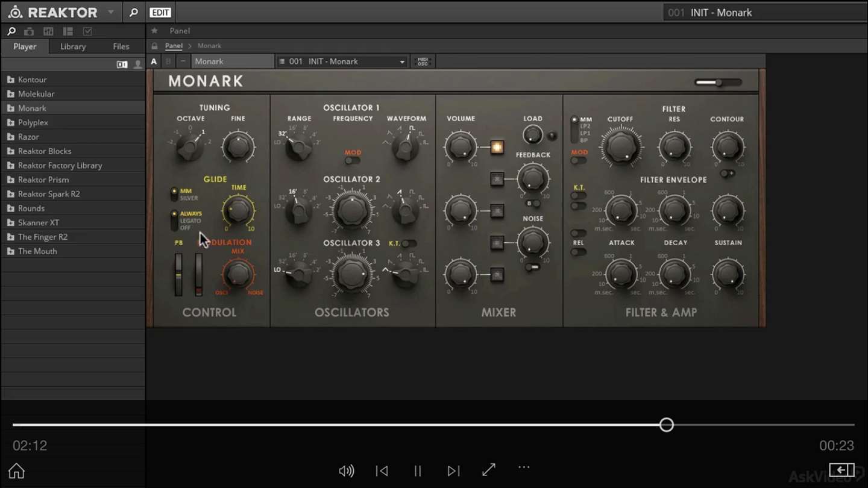Pause the video playback
Image resolution: width=868 pixels, height=488 pixels.
click(x=418, y=471)
